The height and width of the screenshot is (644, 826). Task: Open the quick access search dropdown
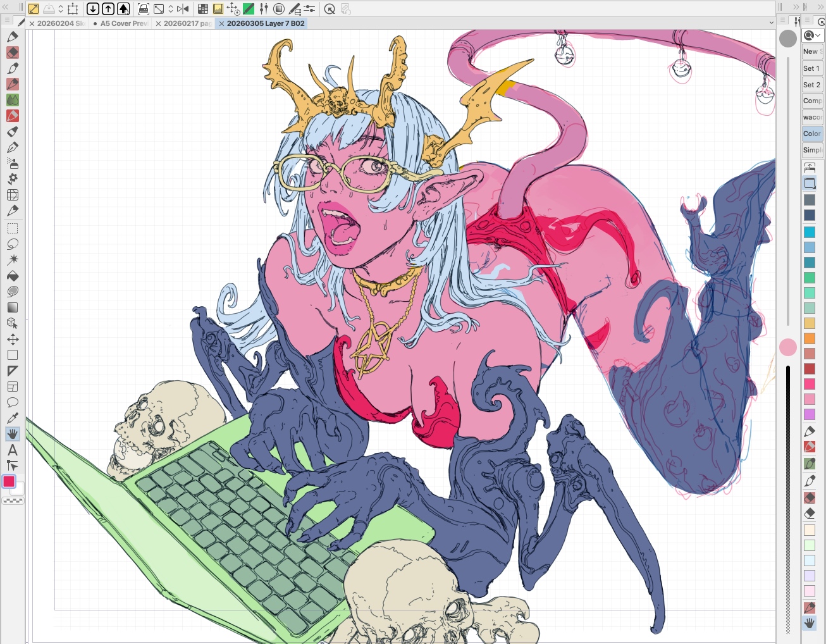click(x=812, y=35)
